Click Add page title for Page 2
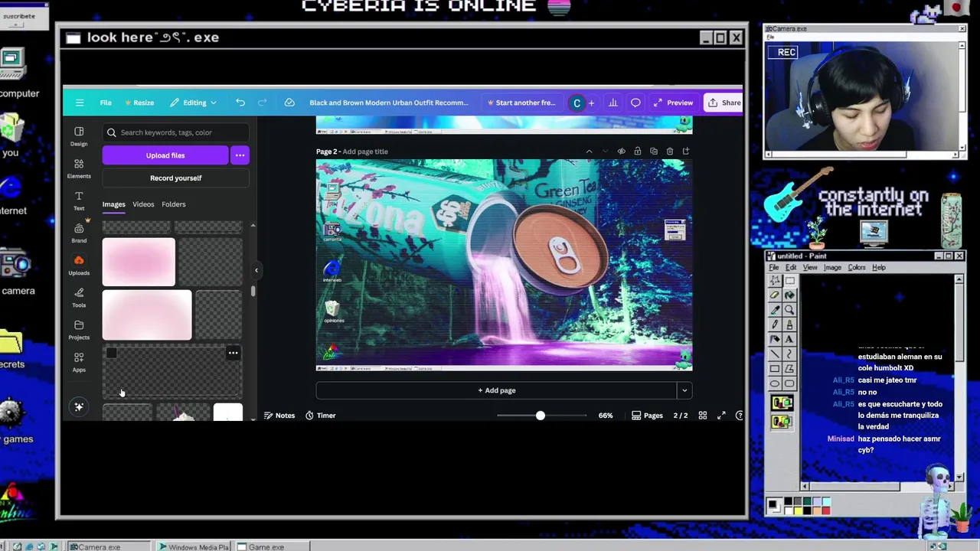Viewport: 980px width, 551px height. tap(365, 152)
